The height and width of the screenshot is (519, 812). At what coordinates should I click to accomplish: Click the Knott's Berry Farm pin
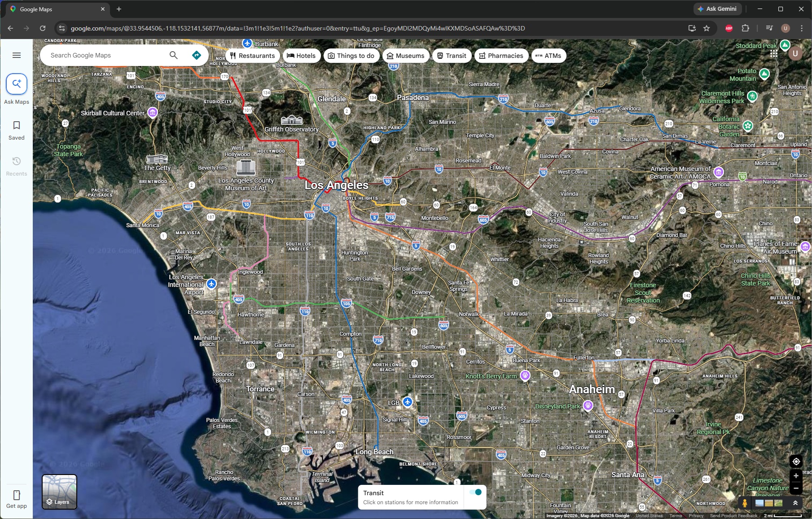coord(525,375)
